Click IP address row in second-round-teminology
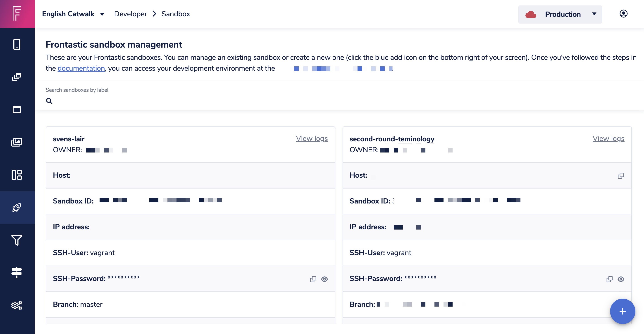 487,227
